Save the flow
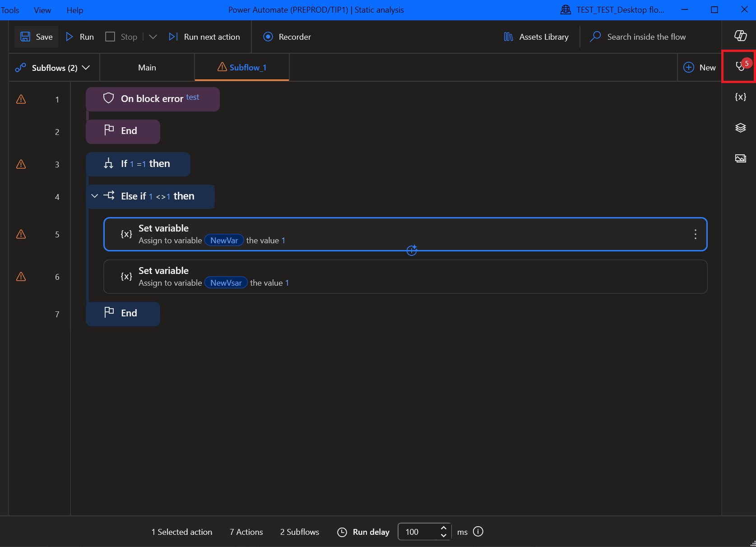 [x=36, y=37]
